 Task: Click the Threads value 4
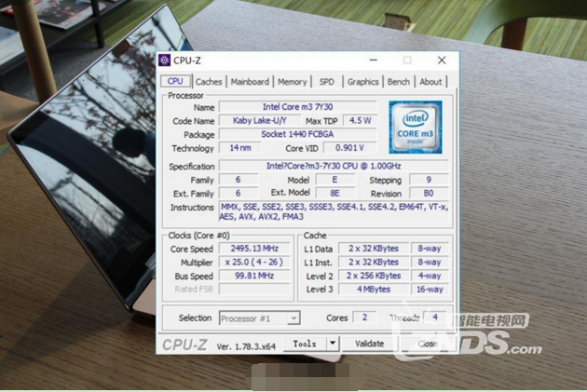[x=435, y=318]
